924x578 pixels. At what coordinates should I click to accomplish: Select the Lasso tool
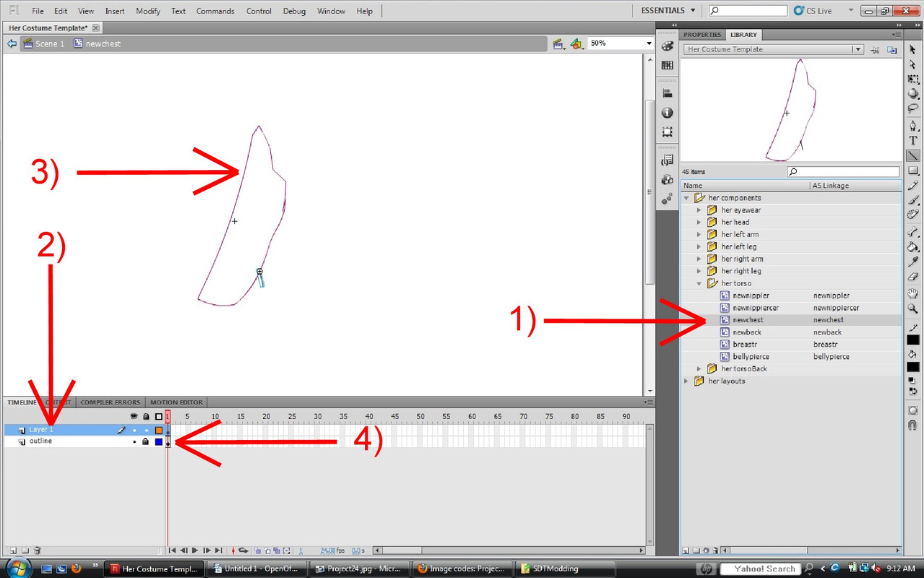[x=913, y=108]
